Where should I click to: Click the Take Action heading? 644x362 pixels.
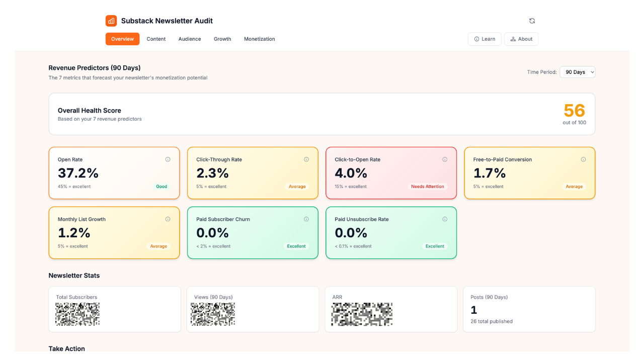pyautogui.click(x=67, y=348)
